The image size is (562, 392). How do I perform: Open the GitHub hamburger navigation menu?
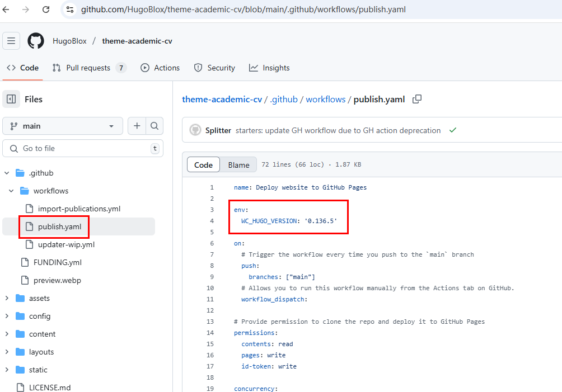11,41
